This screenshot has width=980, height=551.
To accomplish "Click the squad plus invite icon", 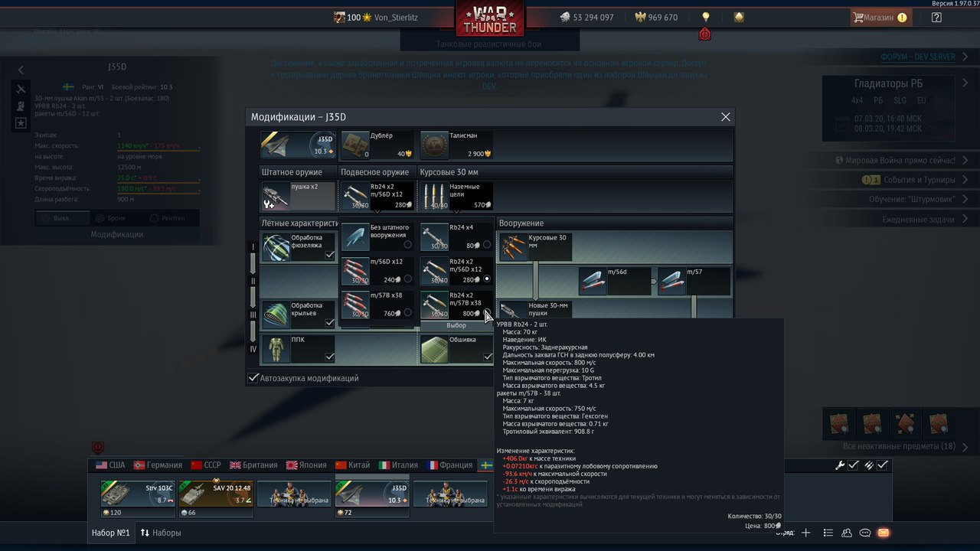I will 805,533.
